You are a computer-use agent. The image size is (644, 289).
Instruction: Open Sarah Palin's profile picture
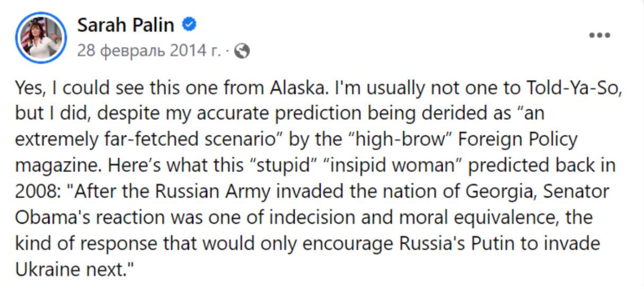pyautogui.click(x=41, y=38)
